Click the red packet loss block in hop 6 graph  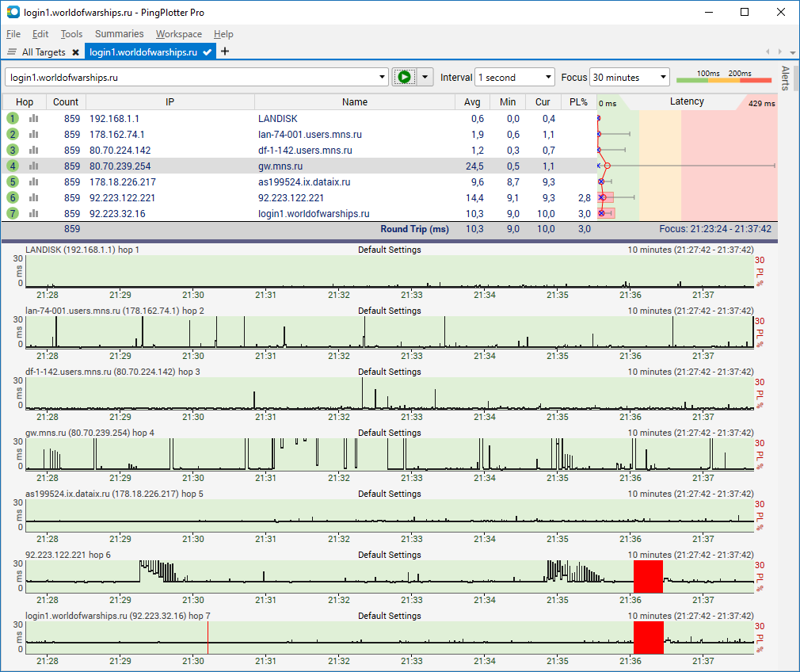click(x=648, y=577)
